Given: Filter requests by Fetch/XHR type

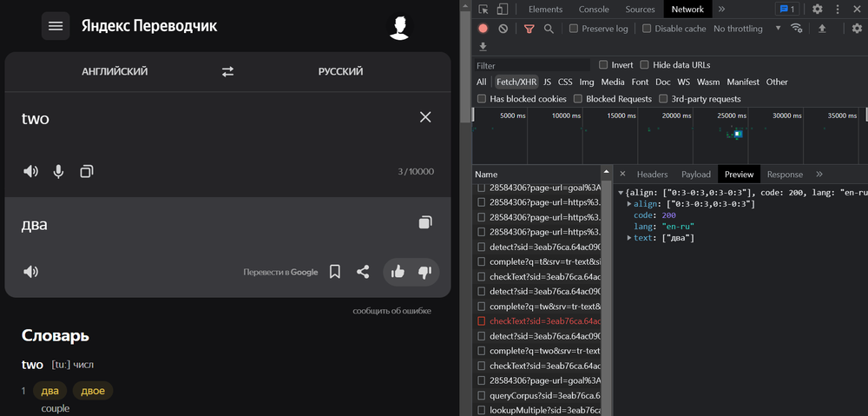Looking at the screenshot, I should (516, 82).
